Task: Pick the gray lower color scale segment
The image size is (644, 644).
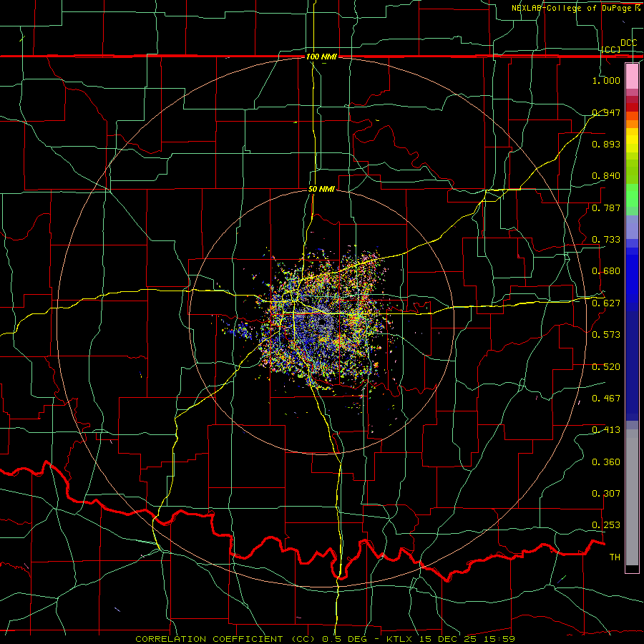Action: pos(632,497)
